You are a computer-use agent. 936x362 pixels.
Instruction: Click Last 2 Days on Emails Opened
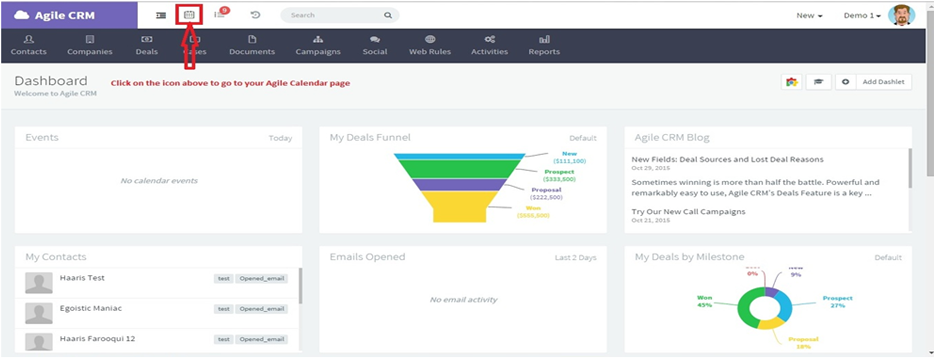(575, 257)
